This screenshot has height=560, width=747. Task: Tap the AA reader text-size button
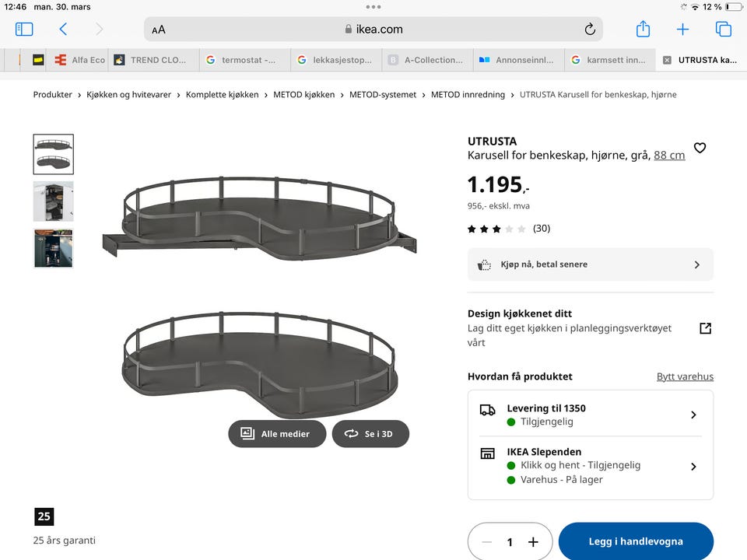click(159, 30)
